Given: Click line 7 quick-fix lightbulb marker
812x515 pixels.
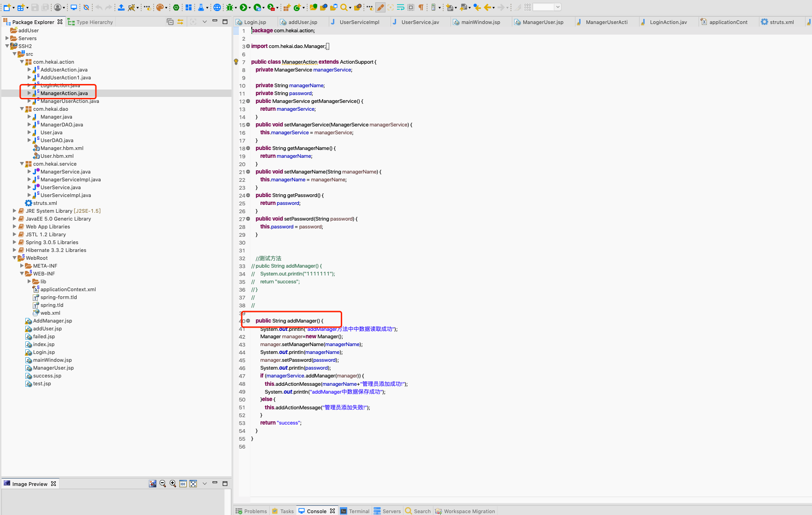Looking at the screenshot, I should tap(236, 62).
